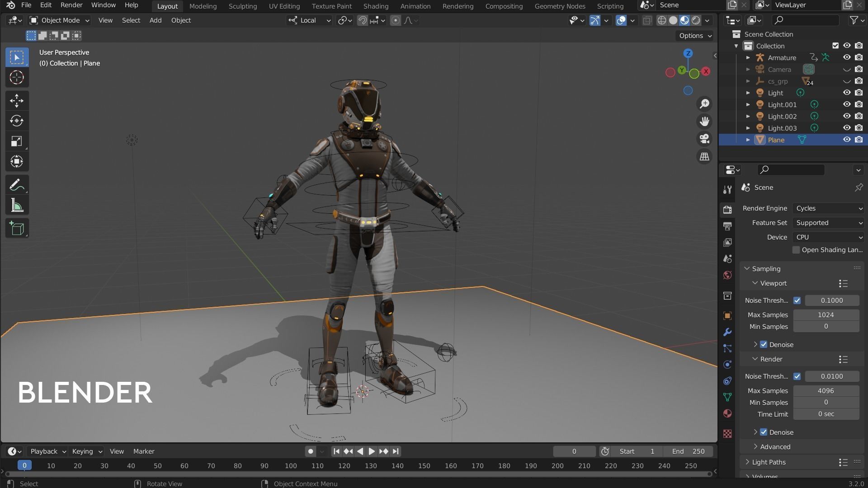Disable Viewport Noise Threshold checkbox
Image resolution: width=868 pixels, height=488 pixels.
797,300
